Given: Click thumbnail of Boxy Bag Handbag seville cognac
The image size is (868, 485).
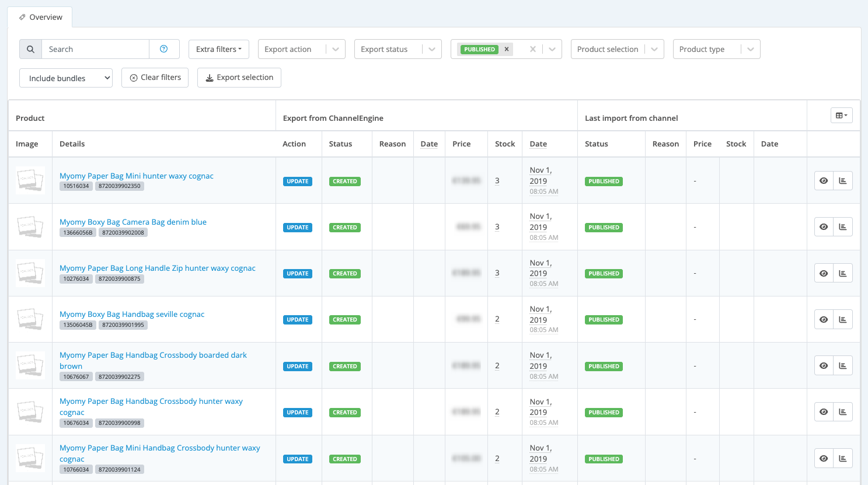Looking at the screenshot, I should click(x=30, y=319).
